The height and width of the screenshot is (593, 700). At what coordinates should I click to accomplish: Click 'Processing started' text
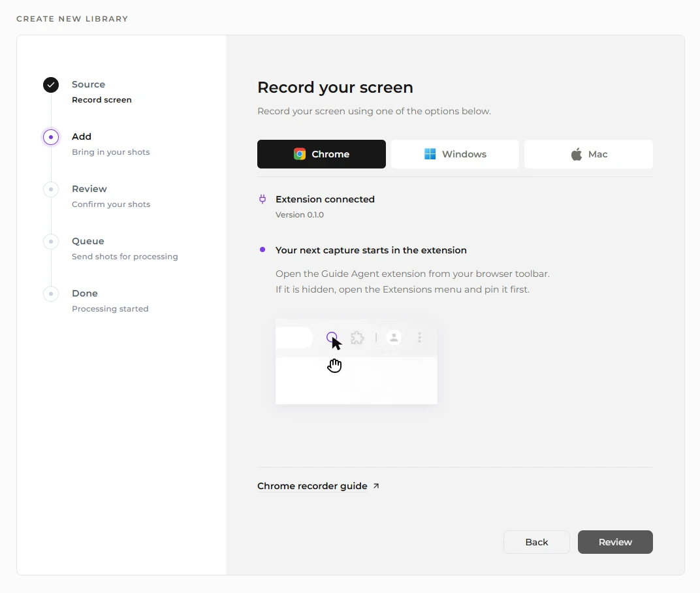point(110,309)
